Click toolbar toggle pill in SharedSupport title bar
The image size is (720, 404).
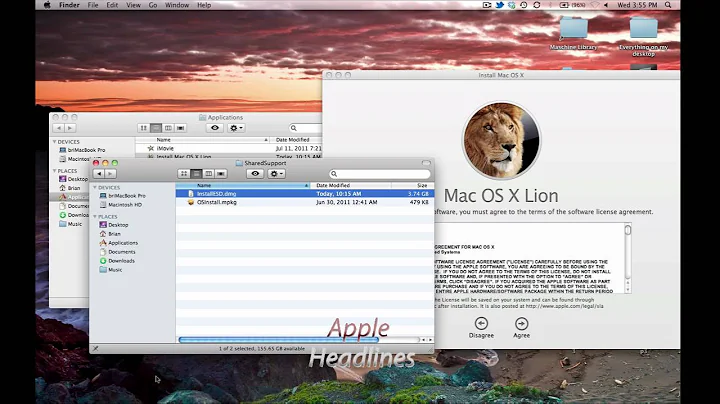click(x=426, y=163)
